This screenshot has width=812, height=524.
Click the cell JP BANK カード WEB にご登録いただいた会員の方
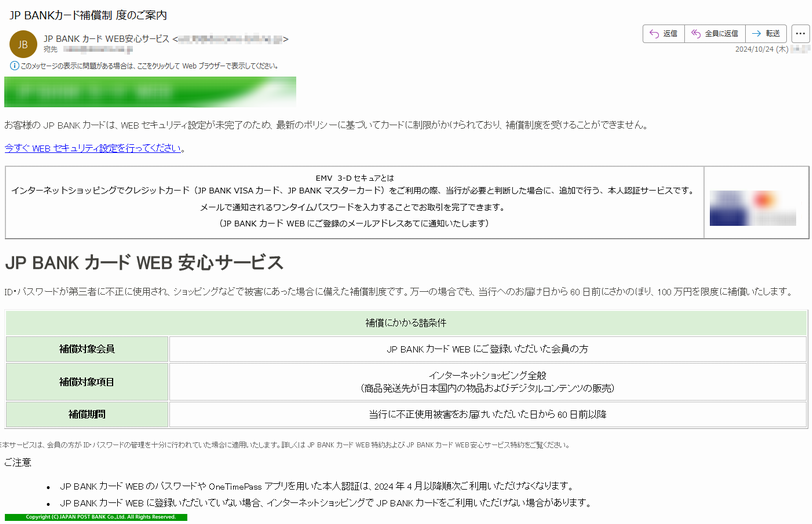point(487,349)
